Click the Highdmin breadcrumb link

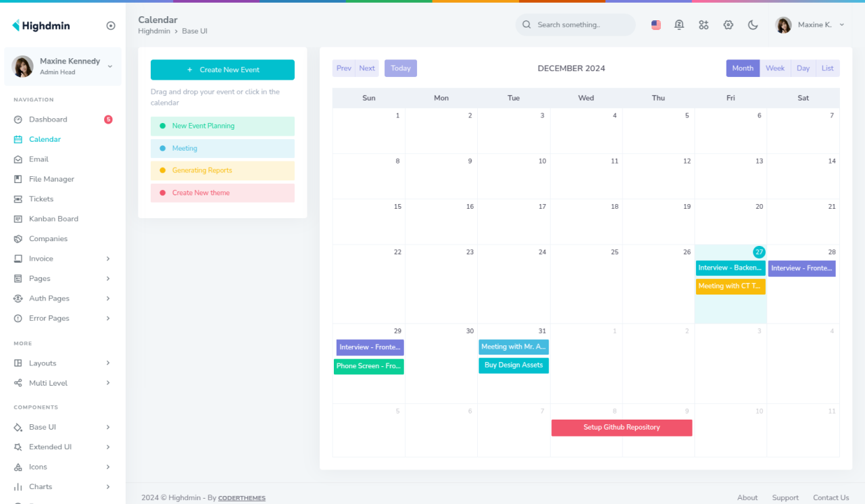coord(154,31)
